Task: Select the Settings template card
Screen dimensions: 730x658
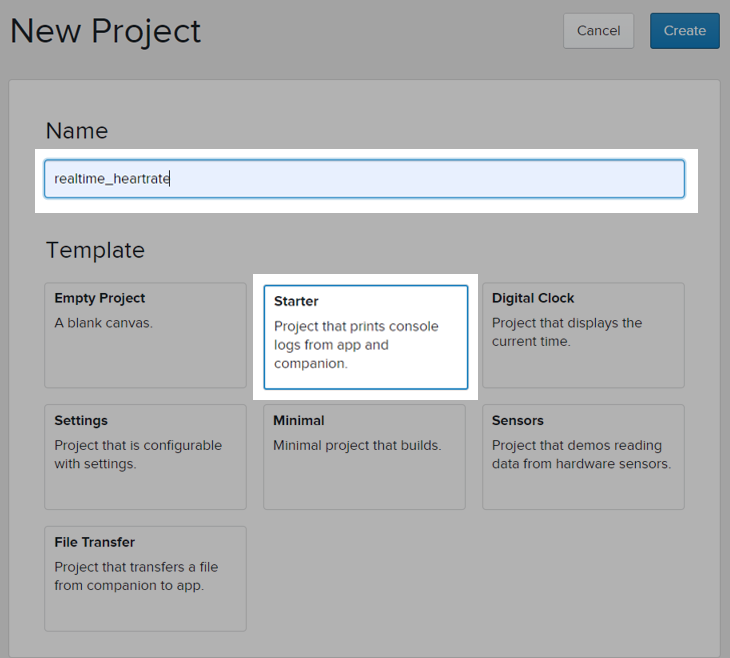Action: [x=145, y=457]
